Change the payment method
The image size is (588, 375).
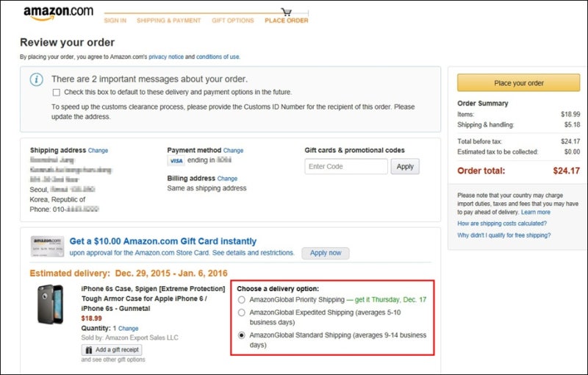[233, 151]
